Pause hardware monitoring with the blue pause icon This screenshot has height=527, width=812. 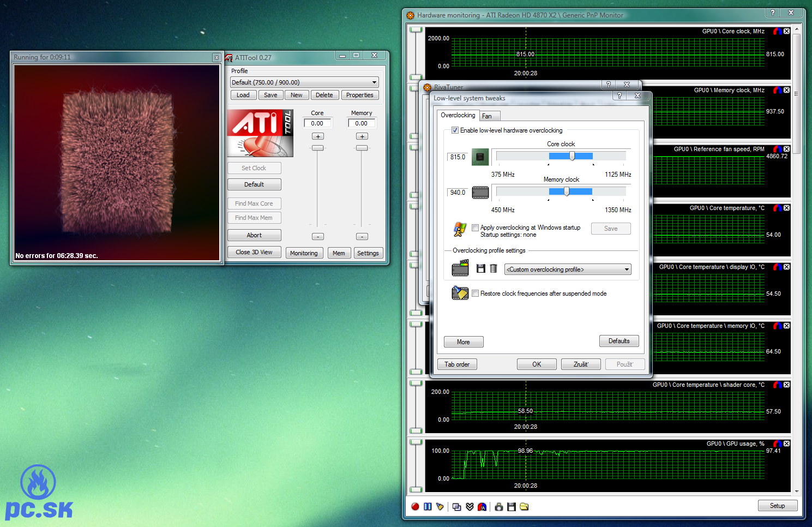428,507
